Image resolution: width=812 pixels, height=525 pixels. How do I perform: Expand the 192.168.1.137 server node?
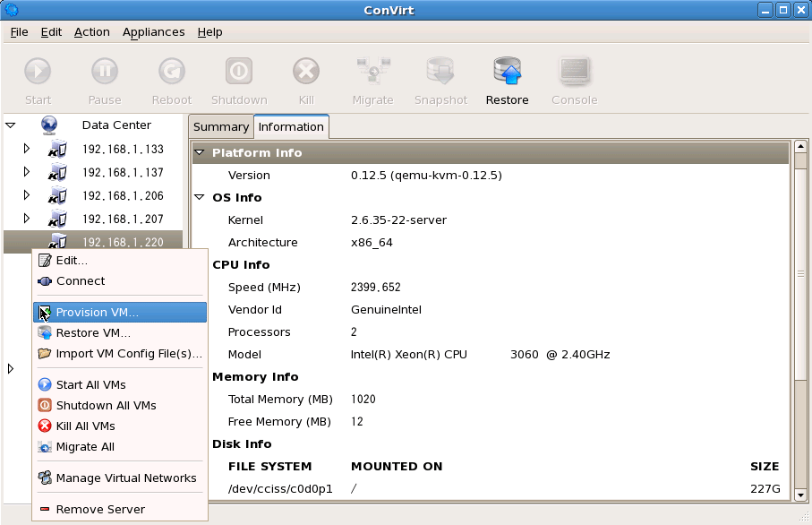[x=27, y=172]
